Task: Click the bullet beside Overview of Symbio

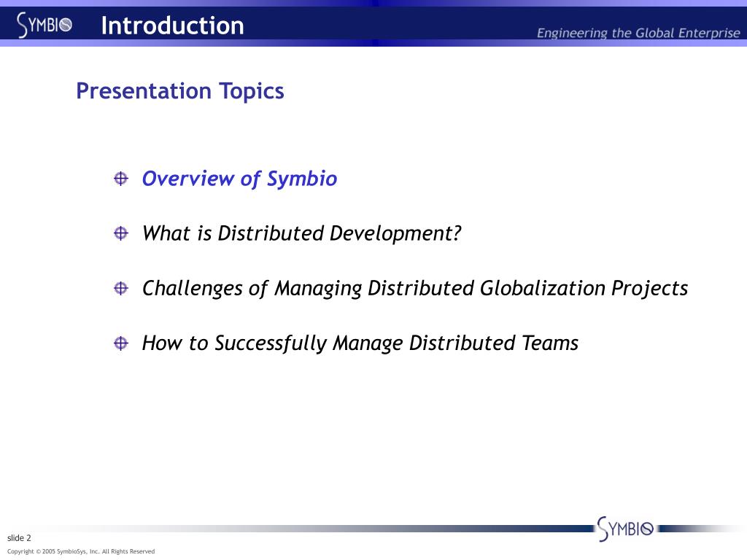Action: point(121,179)
